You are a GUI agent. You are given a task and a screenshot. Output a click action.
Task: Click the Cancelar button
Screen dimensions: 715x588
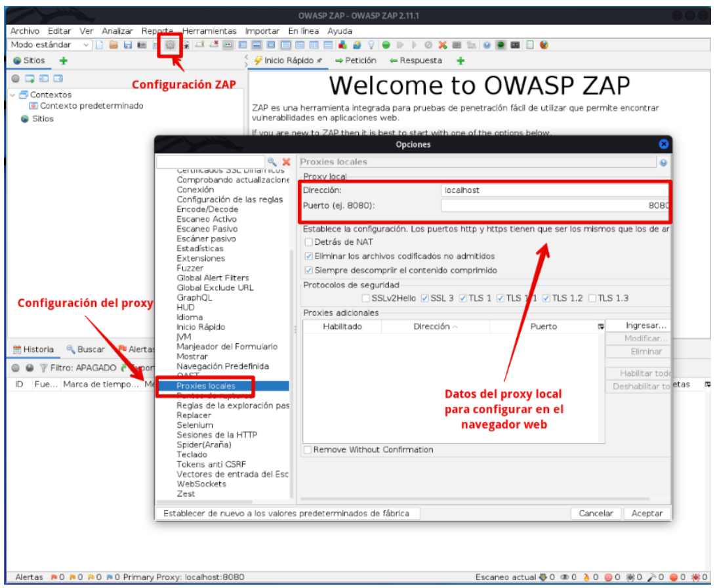click(x=596, y=514)
